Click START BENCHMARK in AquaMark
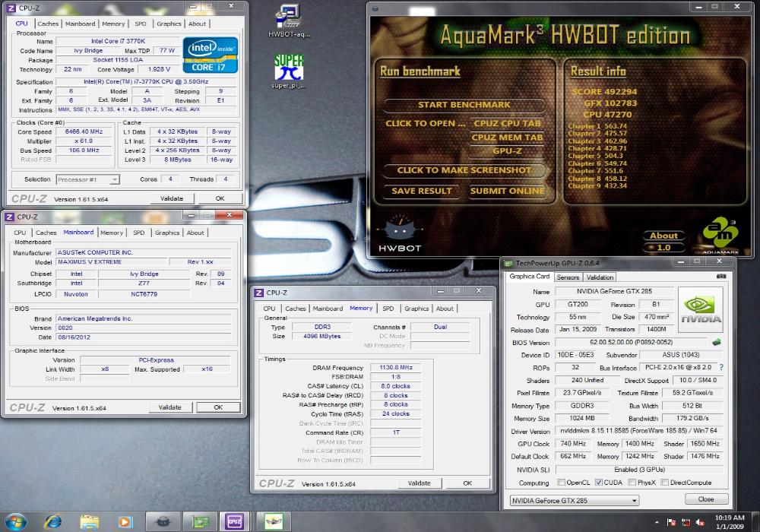Image resolution: width=760 pixels, height=532 pixels. (464, 105)
